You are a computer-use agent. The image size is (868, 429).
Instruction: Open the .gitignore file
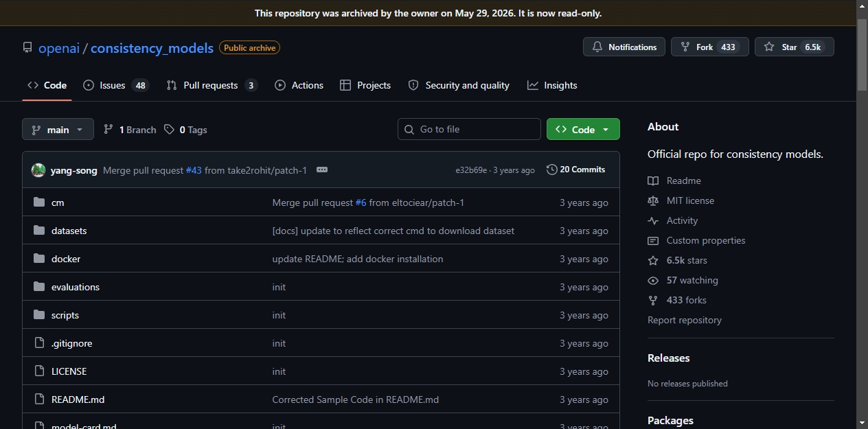(x=72, y=343)
